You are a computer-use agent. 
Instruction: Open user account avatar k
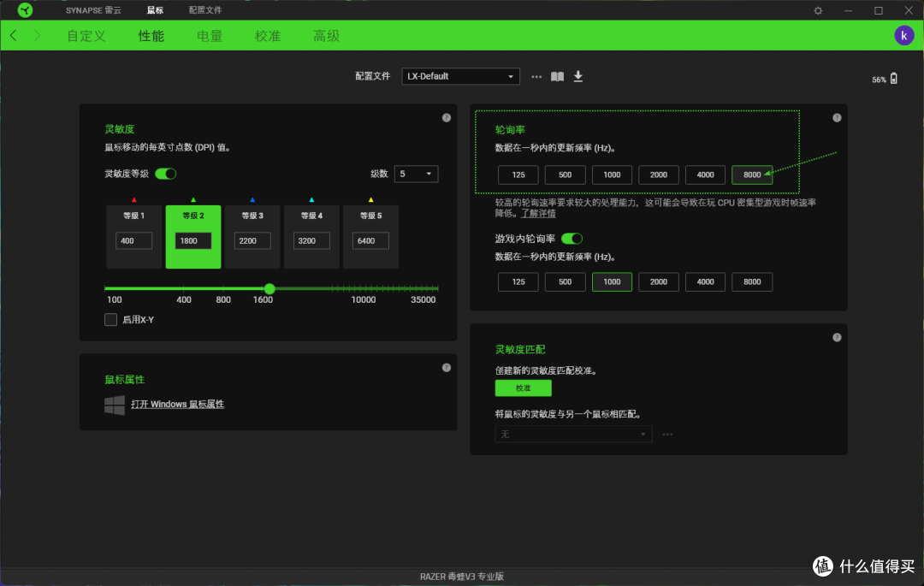click(x=904, y=36)
